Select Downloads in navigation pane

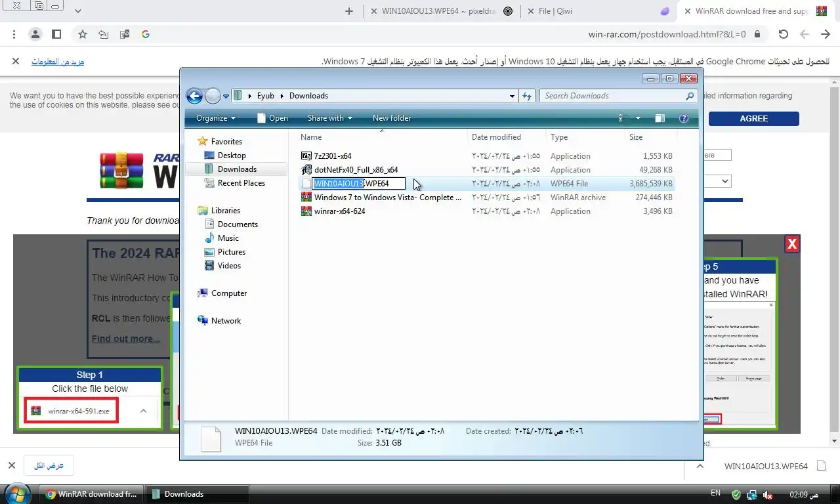coord(237,169)
